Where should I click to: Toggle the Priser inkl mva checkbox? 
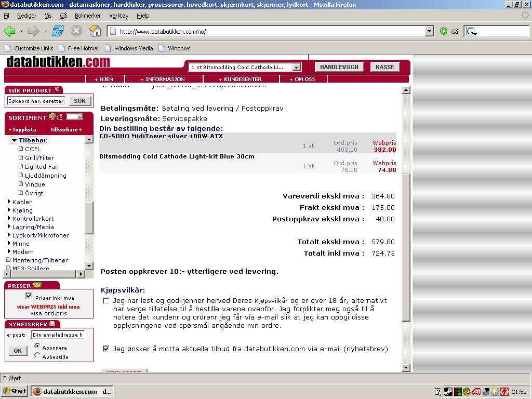(x=29, y=296)
